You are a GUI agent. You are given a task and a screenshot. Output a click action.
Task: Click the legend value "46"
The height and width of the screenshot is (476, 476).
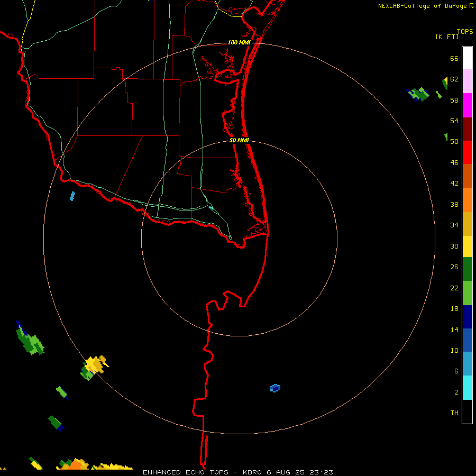pos(454,162)
